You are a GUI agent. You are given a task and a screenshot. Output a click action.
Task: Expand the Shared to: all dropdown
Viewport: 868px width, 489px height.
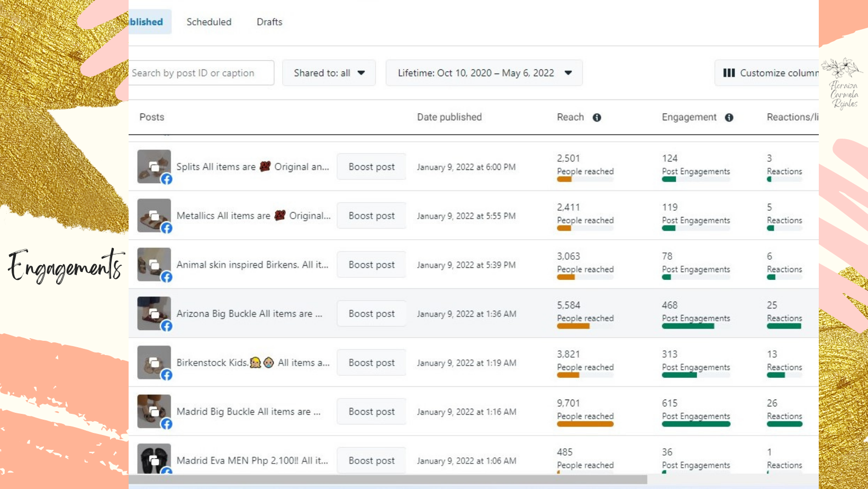click(329, 73)
